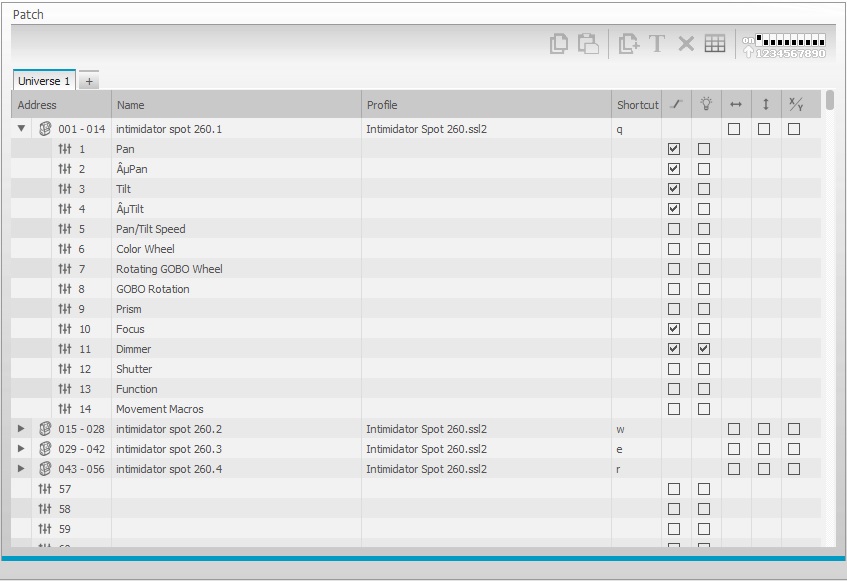Uncheck the fade checkbox for Pan
This screenshot has width=847, height=581.
pos(674,149)
